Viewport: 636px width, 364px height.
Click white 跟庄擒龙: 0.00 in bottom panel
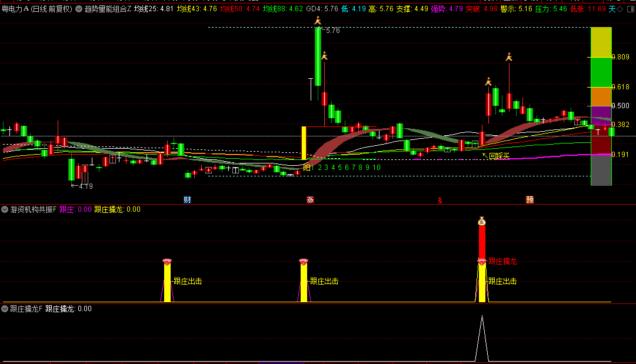[x=69, y=309]
